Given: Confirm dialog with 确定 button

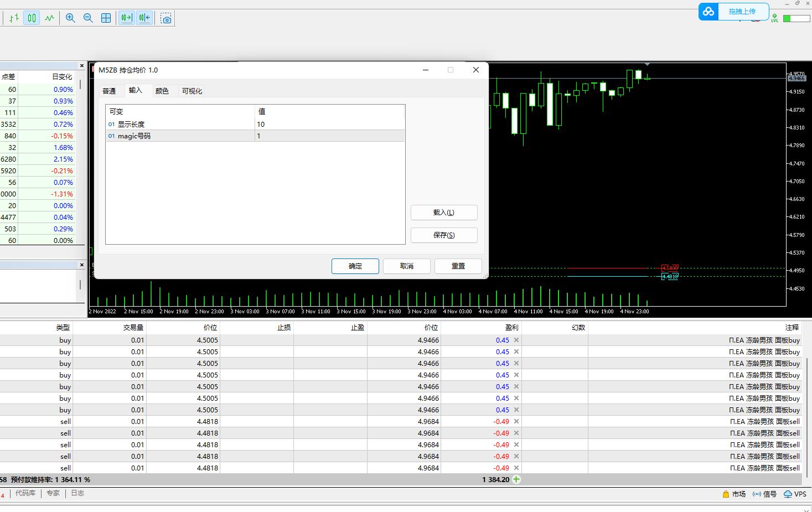Looking at the screenshot, I should coord(355,266).
